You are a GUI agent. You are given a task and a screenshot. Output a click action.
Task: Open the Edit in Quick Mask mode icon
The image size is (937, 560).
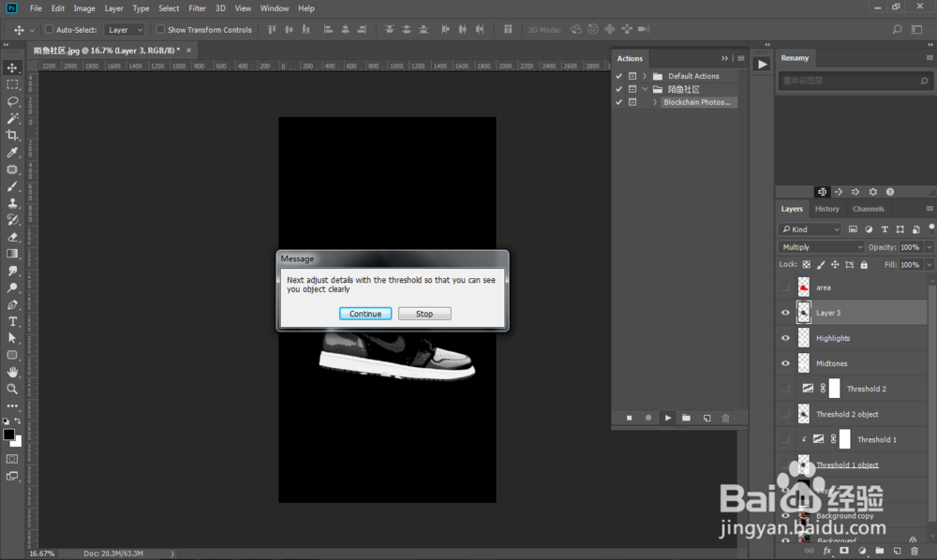tap(12, 459)
